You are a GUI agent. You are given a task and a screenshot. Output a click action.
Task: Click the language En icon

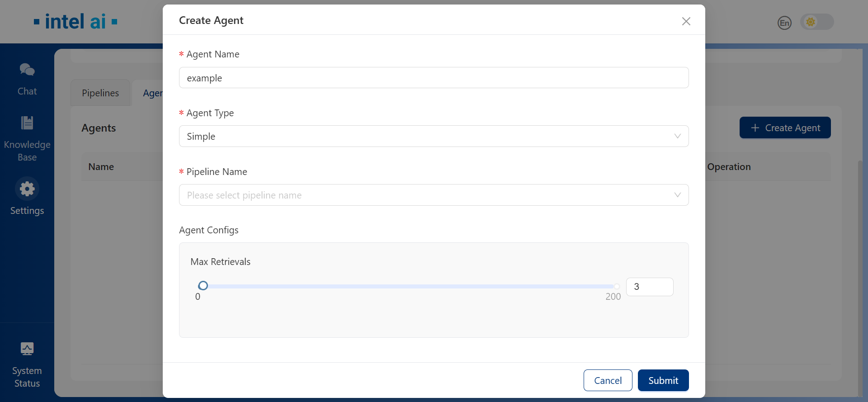pyautogui.click(x=784, y=23)
